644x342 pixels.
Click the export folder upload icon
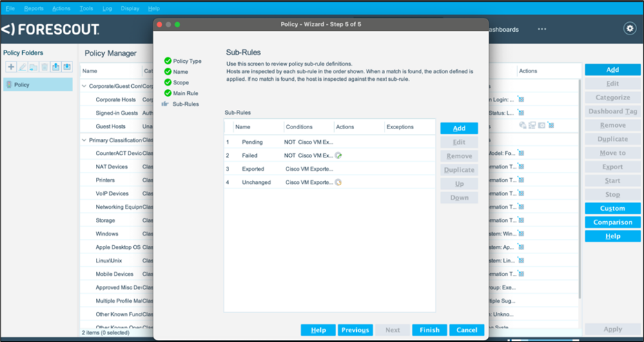55,66
